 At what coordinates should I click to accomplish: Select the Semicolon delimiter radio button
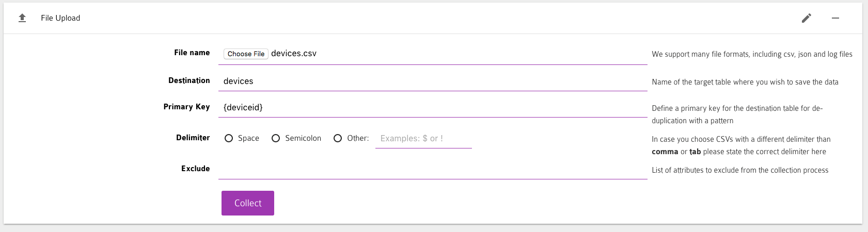pos(276,138)
